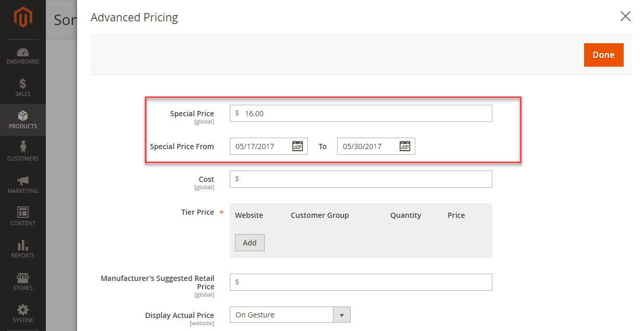This screenshot has width=644, height=331.
Task: Click the Magento logo icon
Action: point(23,18)
